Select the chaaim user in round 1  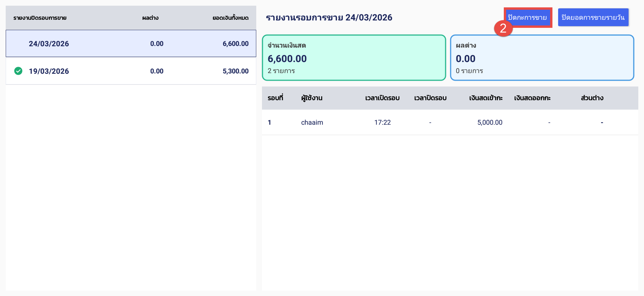pyautogui.click(x=312, y=122)
